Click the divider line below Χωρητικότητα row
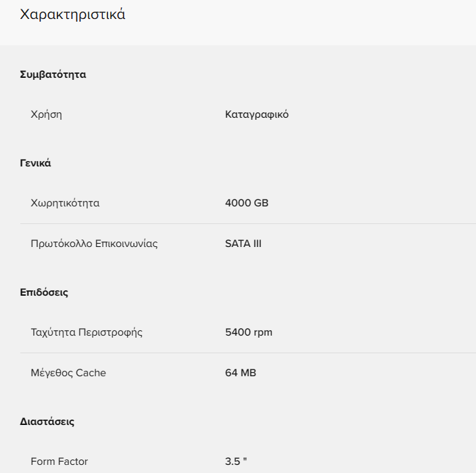476x473 pixels. (248, 223)
